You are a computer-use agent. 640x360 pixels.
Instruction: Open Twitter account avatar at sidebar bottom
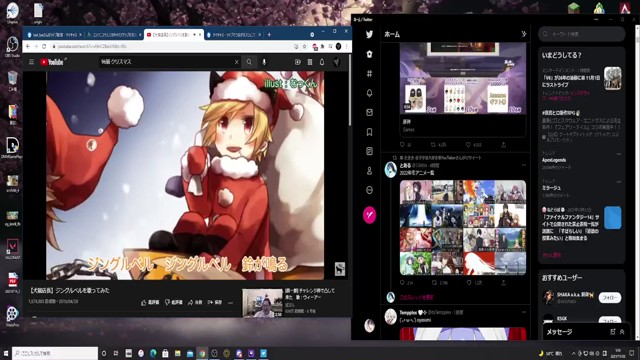pos(369,325)
